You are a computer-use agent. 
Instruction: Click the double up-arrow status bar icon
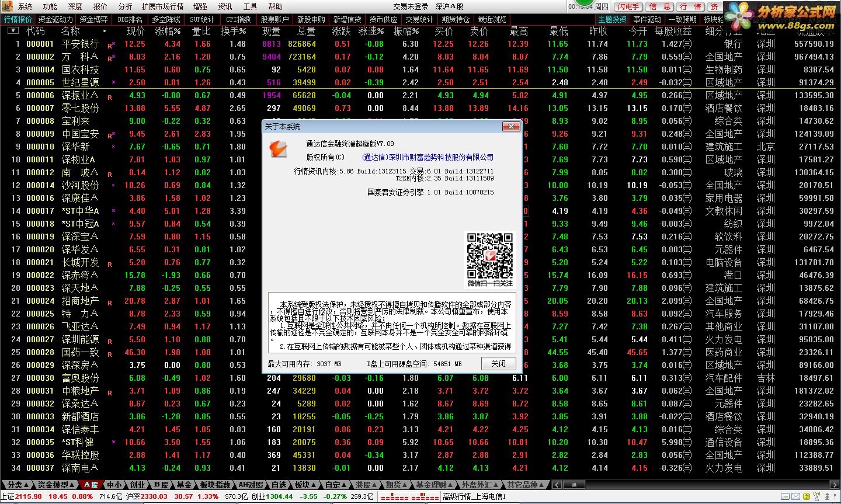coord(827,496)
